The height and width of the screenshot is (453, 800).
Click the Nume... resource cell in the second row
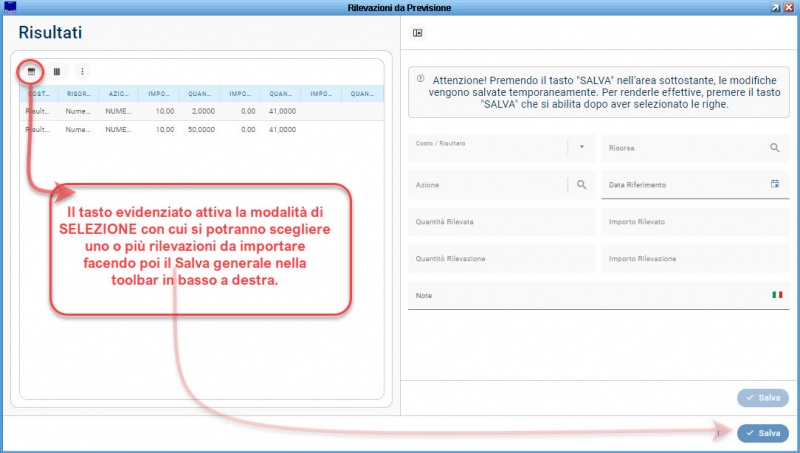pos(78,130)
